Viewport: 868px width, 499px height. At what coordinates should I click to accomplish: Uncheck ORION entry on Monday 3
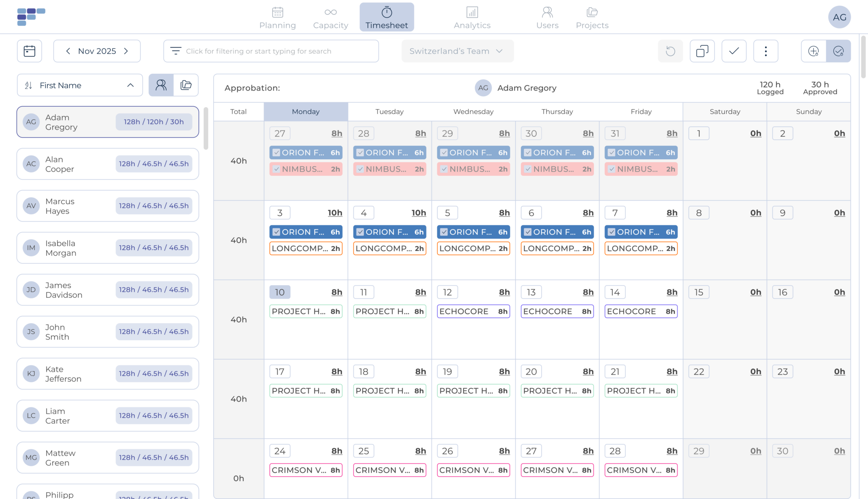pyautogui.click(x=276, y=232)
